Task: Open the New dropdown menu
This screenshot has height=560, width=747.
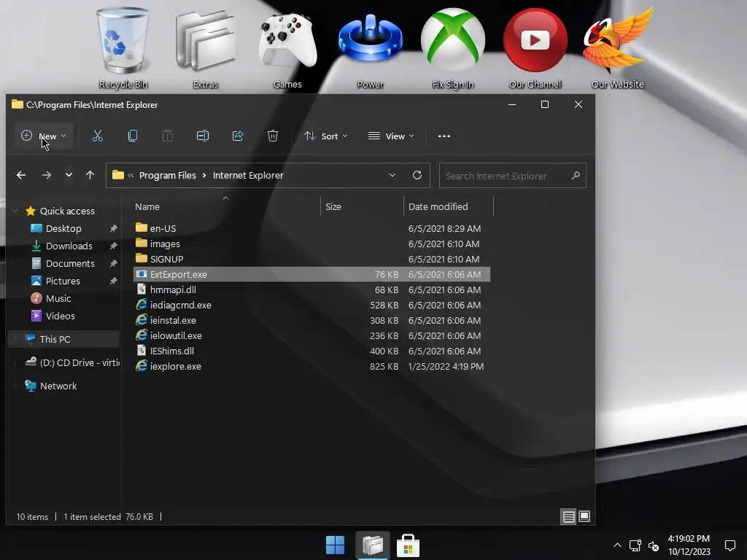Action: coord(43,136)
